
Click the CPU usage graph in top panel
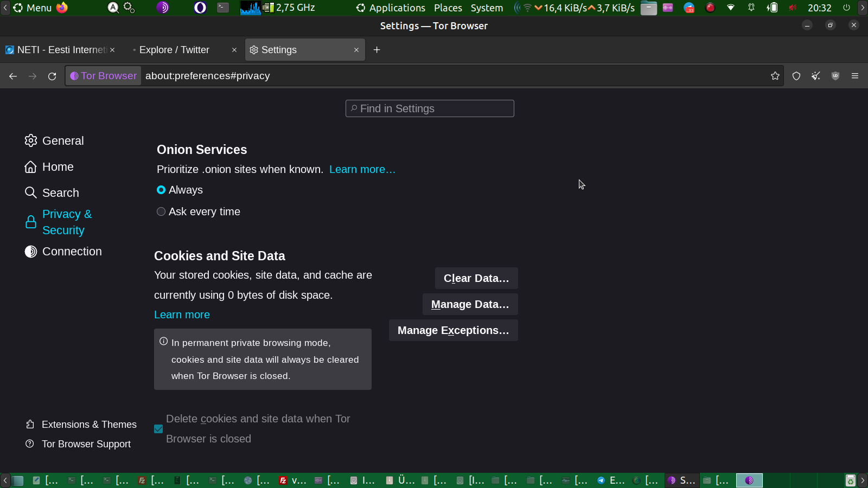tap(251, 8)
